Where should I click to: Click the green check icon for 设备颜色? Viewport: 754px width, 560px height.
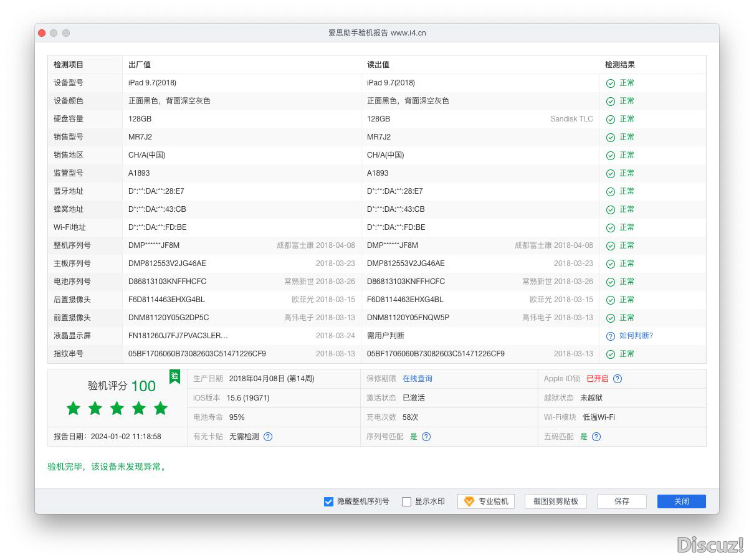611,101
